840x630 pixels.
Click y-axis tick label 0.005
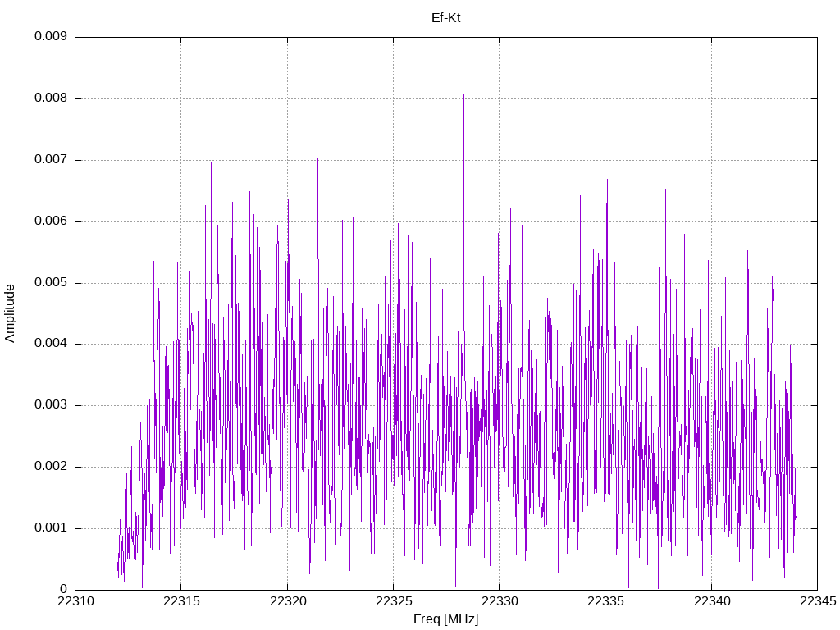(x=51, y=282)
